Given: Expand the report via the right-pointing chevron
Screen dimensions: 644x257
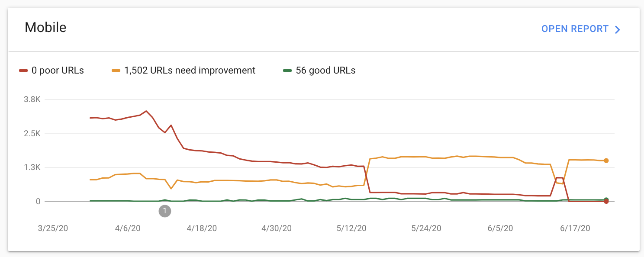Looking at the screenshot, I should 617,29.
